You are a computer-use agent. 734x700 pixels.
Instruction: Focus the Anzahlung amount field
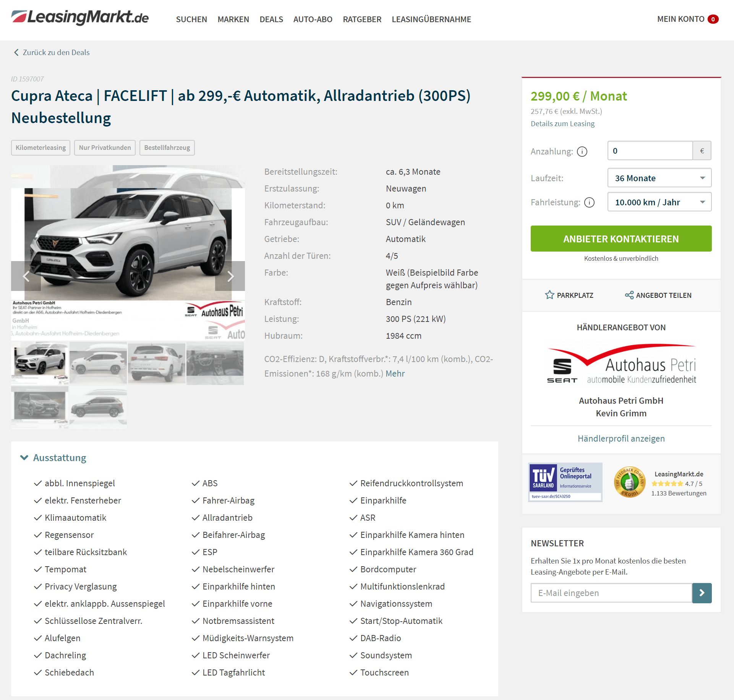(x=650, y=151)
